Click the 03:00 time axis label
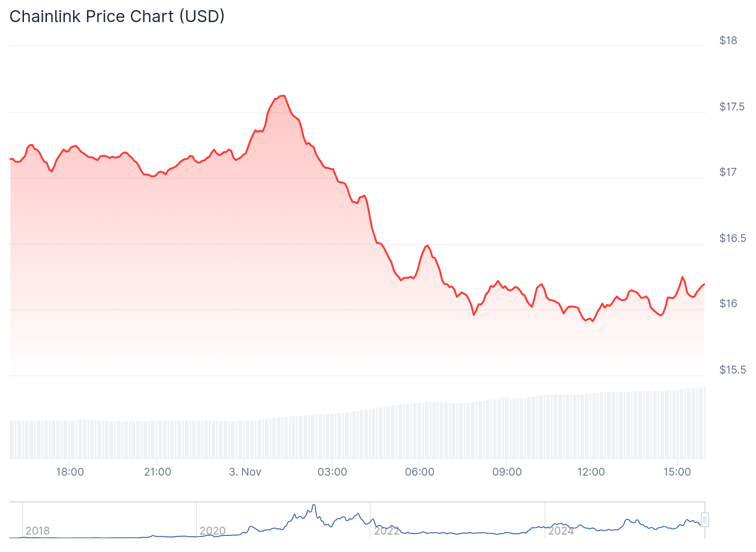756x552 pixels. (332, 472)
